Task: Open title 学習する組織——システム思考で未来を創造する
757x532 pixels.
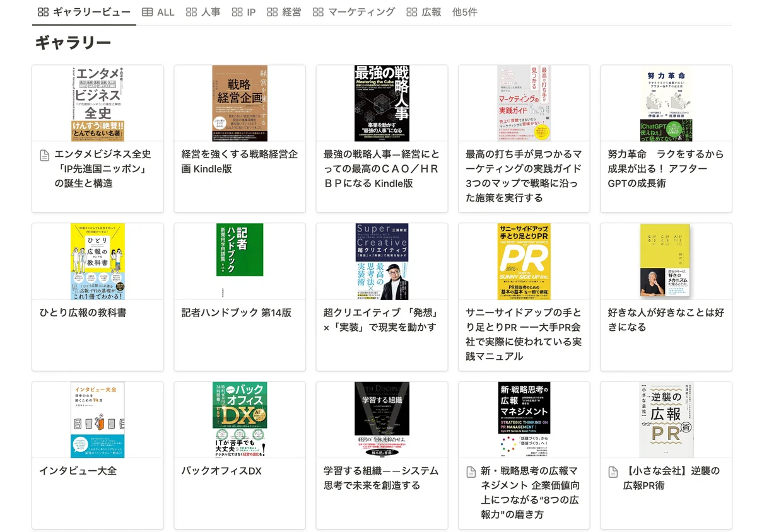Action: click(x=381, y=478)
